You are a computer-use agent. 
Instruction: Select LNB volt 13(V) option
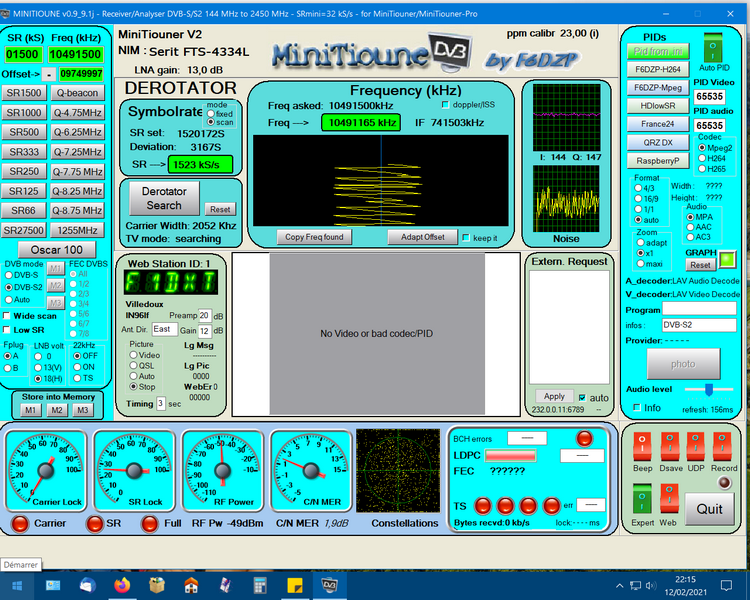coord(38,367)
